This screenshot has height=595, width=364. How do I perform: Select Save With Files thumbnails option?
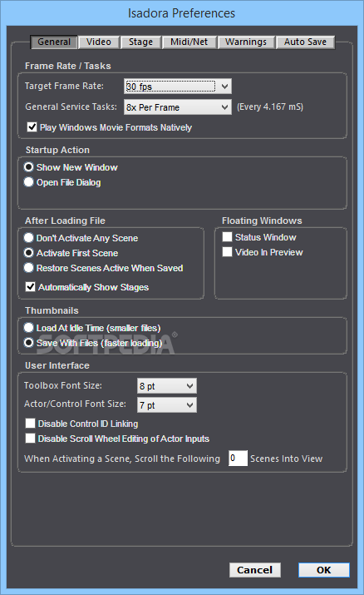coord(28,343)
